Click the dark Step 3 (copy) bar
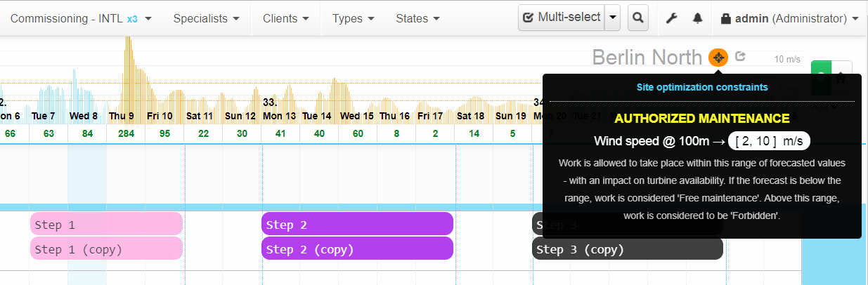This screenshot has width=868, height=285. pyautogui.click(x=627, y=249)
